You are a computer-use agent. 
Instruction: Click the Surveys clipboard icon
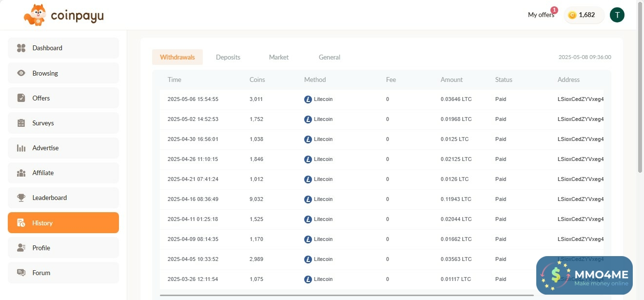(x=21, y=123)
